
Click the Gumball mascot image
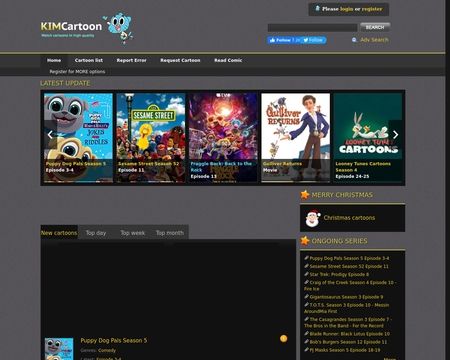tap(118, 28)
